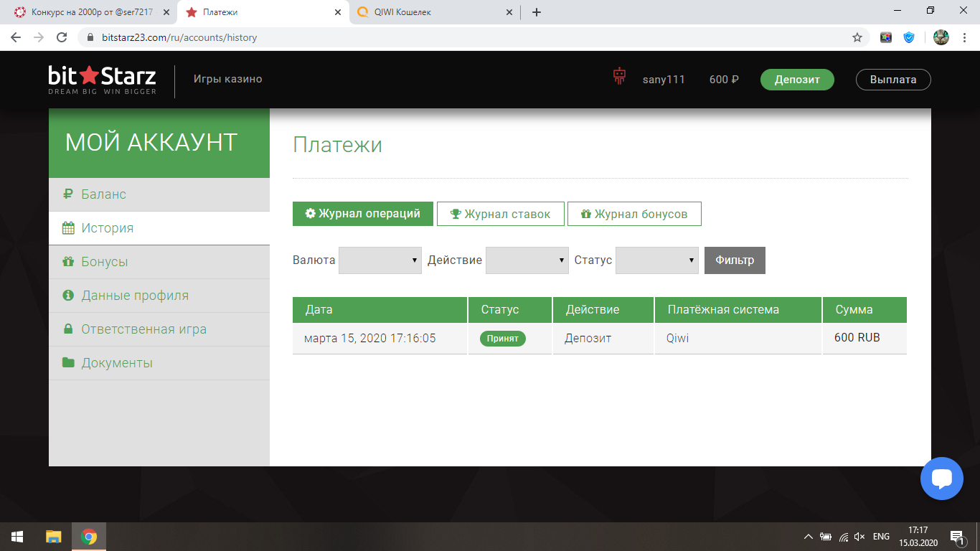Screen dimensions: 980x551
Task: Open Баланс in account sidebar
Action: tap(159, 194)
